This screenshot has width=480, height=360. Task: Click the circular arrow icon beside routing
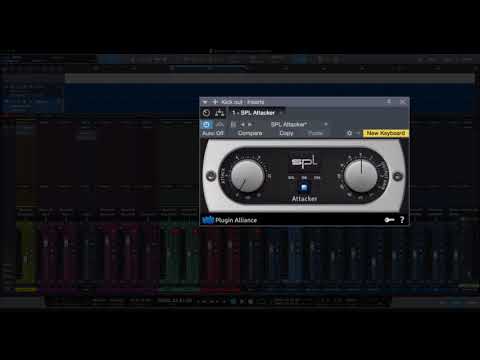pyautogui.click(x=206, y=113)
